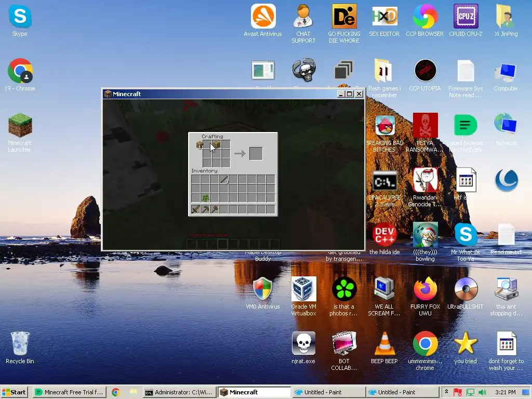Switch to Minecraft Free Trial taskbar button
This screenshot has width=532, height=399.
tap(70, 392)
